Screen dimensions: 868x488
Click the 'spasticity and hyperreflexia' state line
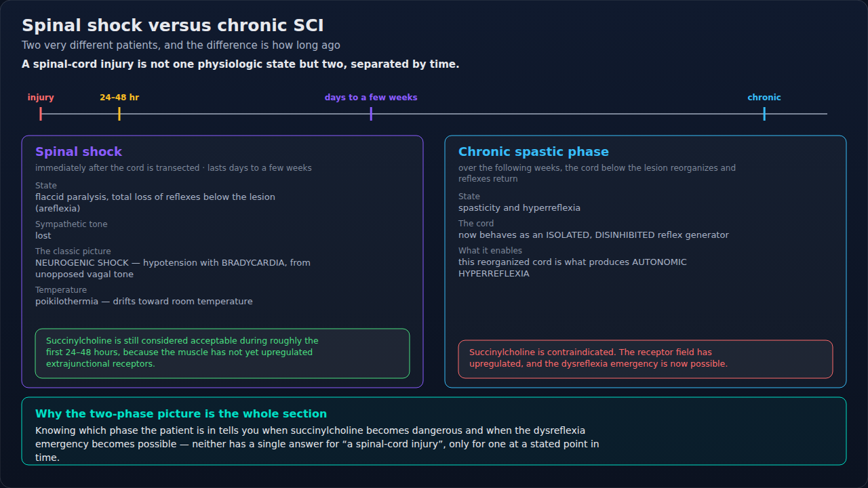519,208
